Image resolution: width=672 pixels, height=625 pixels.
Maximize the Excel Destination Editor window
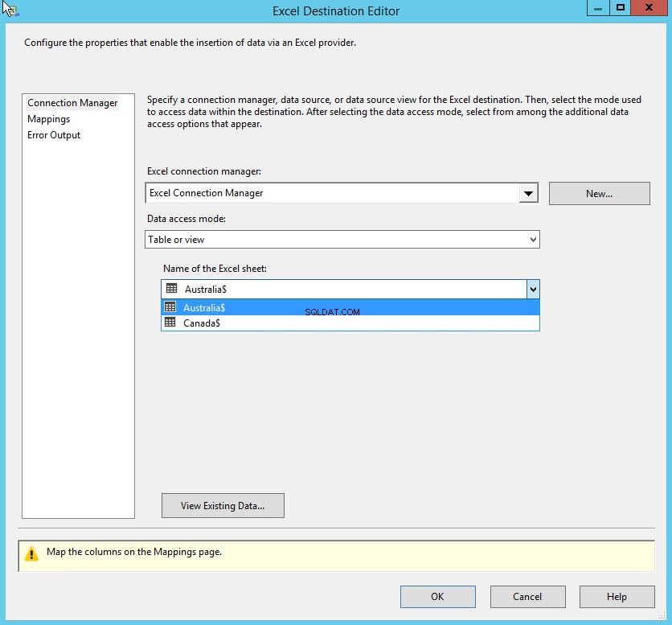[x=620, y=8]
